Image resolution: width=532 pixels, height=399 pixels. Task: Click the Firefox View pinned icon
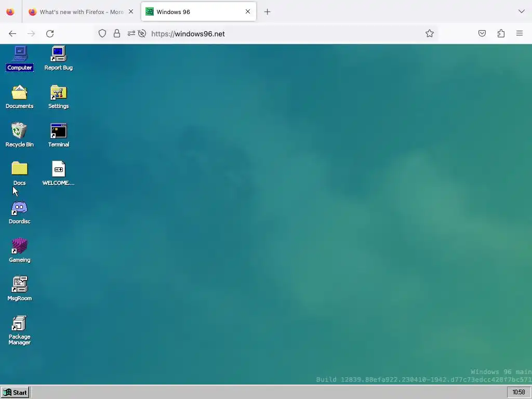pos(10,12)
